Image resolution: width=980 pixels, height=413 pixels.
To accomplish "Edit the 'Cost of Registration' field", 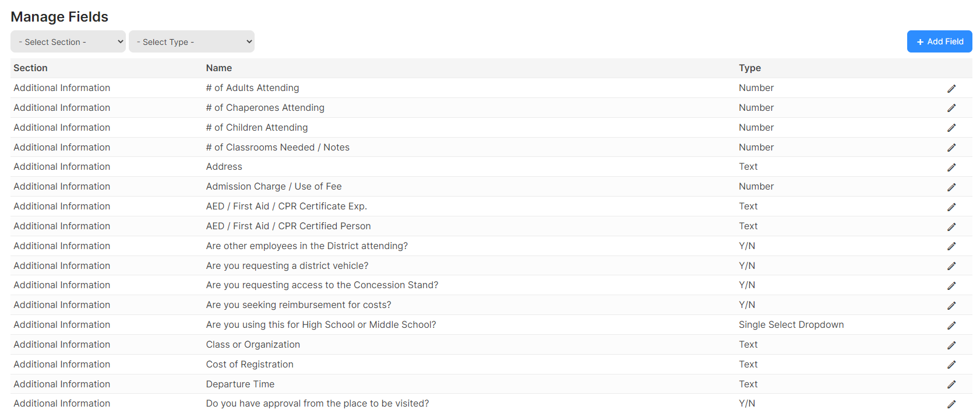I will pyautogui.click(x=951, y=365).
